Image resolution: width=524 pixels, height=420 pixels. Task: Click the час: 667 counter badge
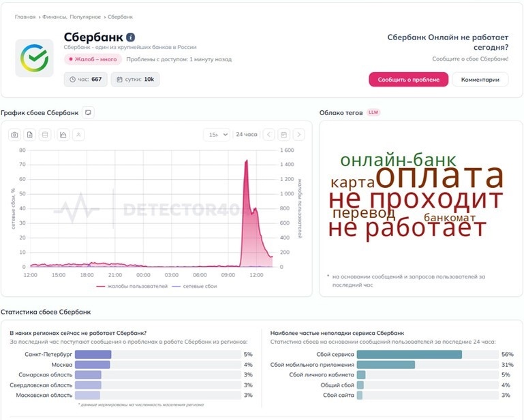(86, 79)
